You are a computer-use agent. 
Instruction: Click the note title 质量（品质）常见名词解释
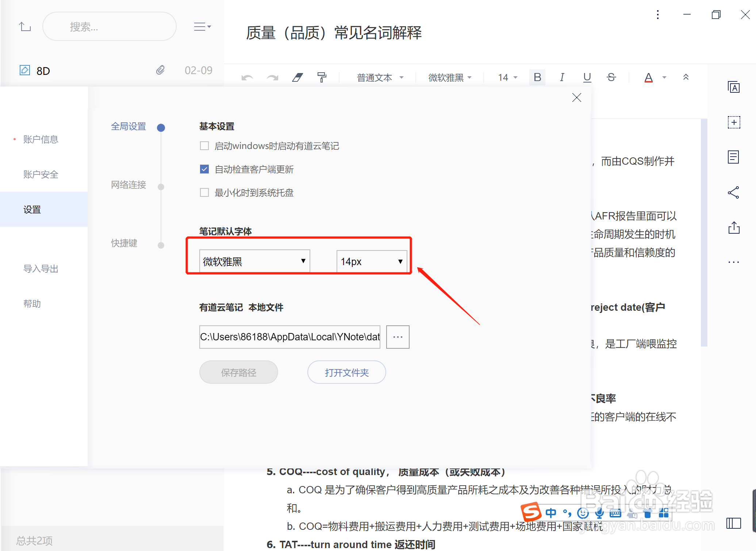[334, 33]
